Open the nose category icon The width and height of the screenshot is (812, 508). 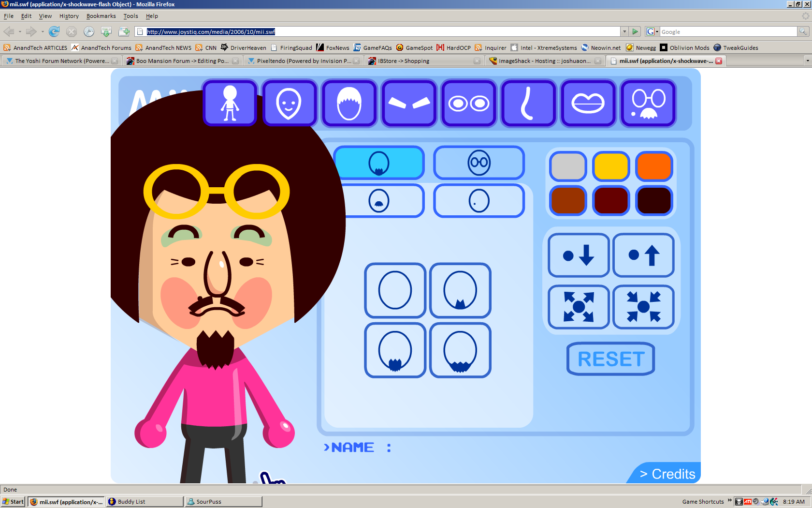(x=528, y=103)
